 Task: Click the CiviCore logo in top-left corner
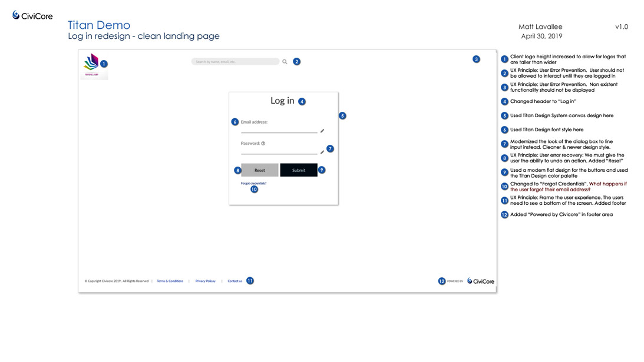(x=32, y=15)
